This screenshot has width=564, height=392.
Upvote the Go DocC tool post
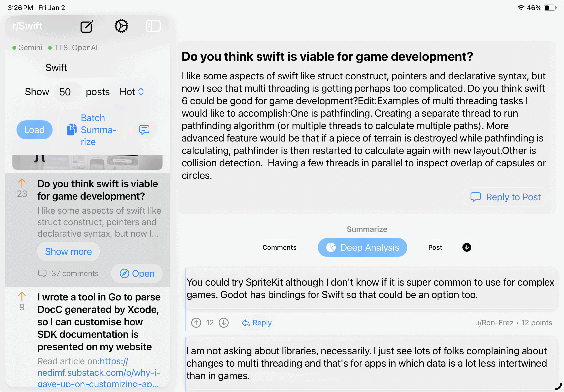(22, 296)
